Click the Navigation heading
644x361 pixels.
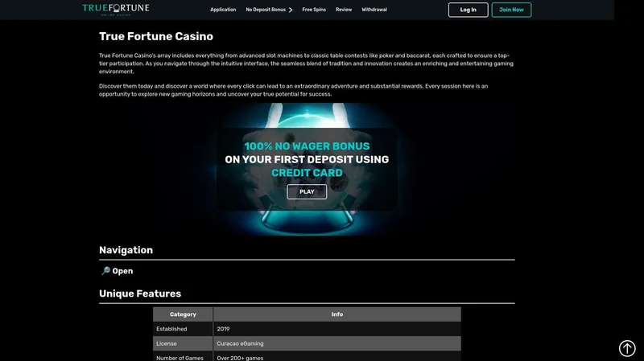[x=126, y=250]
